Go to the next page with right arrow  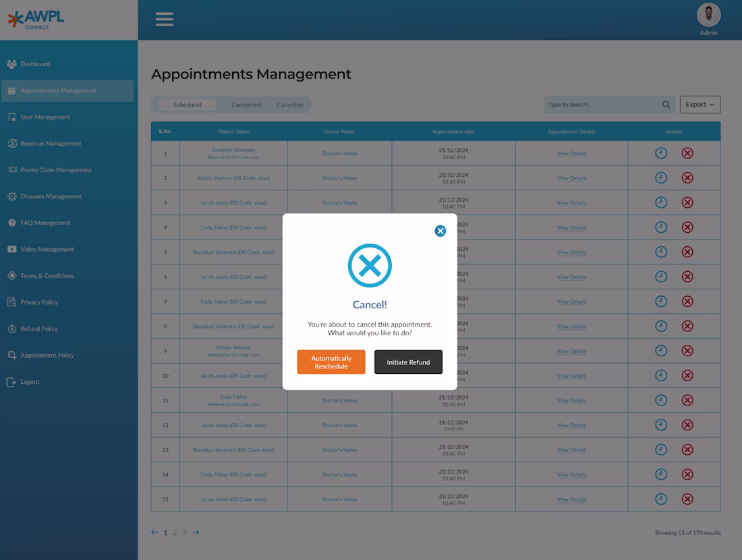point(196,532)
